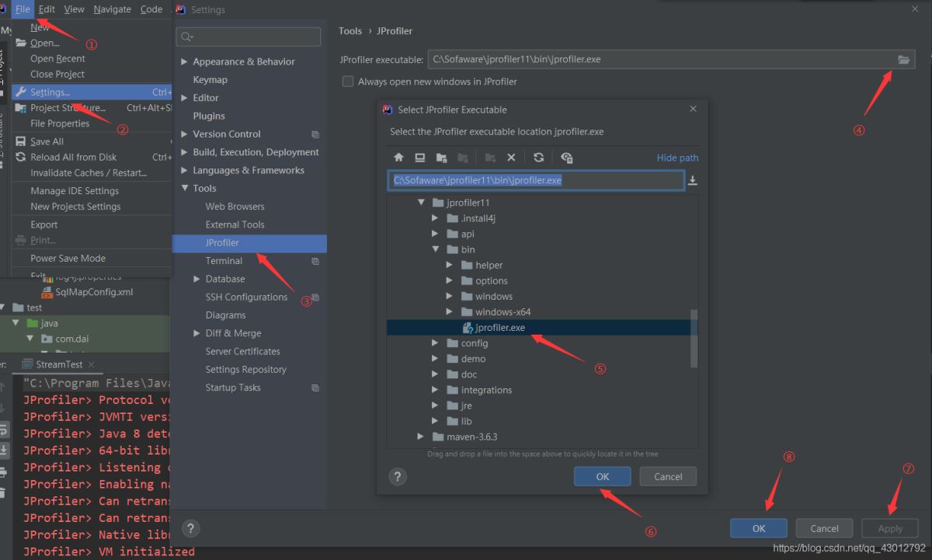The height and width of the screenshot is (560, 932).
Task: Click the Desktop directory toolbar icon
Action: [x=419, y=158]
